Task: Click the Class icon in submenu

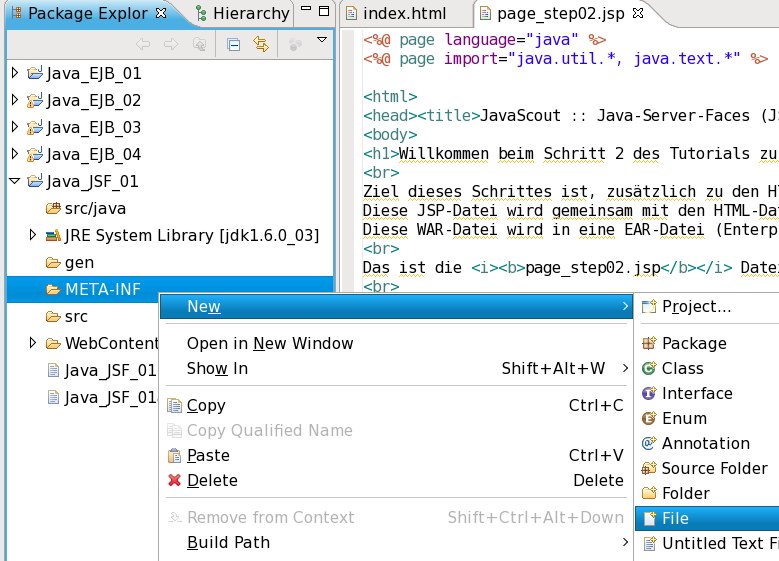Action: [x=649, y=368]
